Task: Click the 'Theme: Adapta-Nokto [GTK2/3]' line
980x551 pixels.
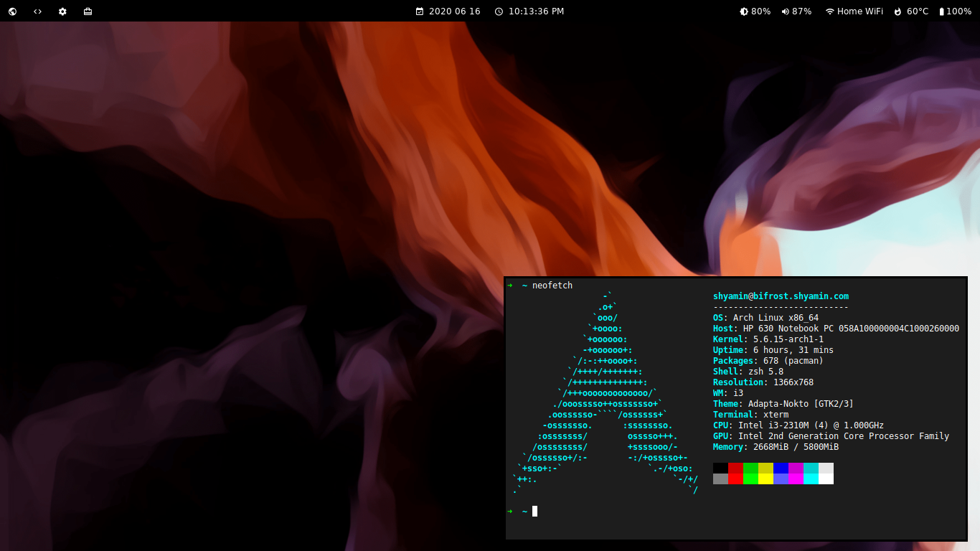Action: [x=783, y=404]
